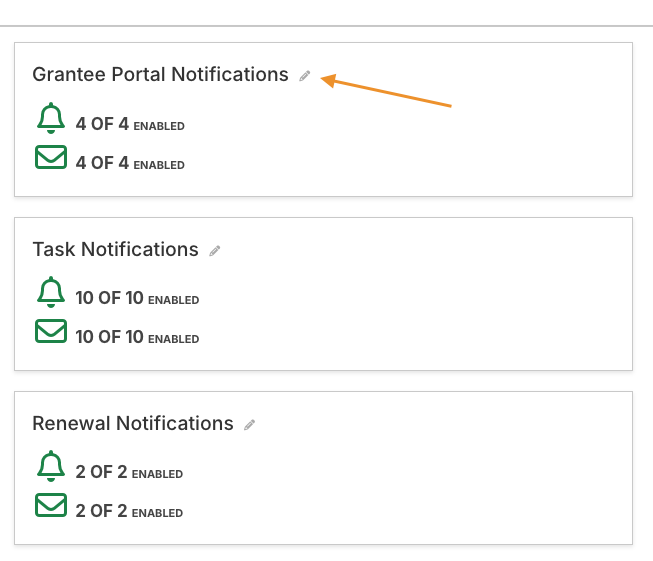This screenshot has width=653, height=561.
Task: Click the Grantee Portal Notifications heading
Action: [x=160, y=75]
